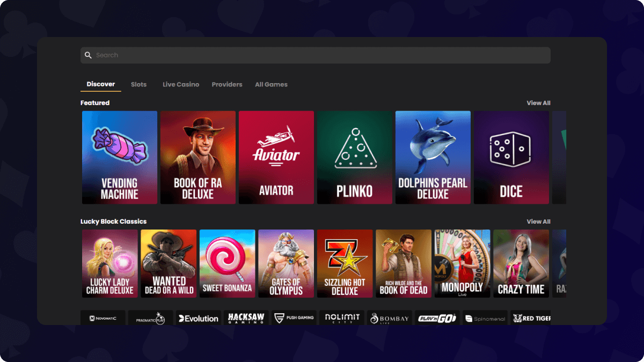Screen dimensions: 644x362
Task: Switch to the Providers tab
Action: coord(227,84)
